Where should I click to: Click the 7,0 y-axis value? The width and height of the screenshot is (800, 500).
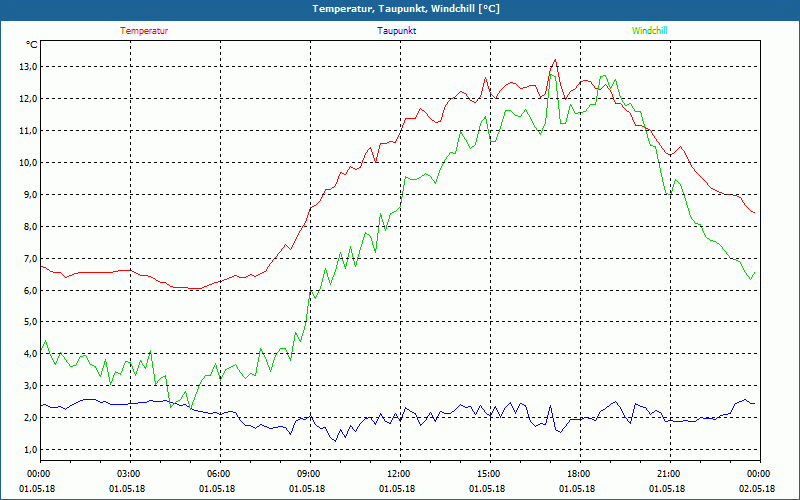tap(31, 259)
